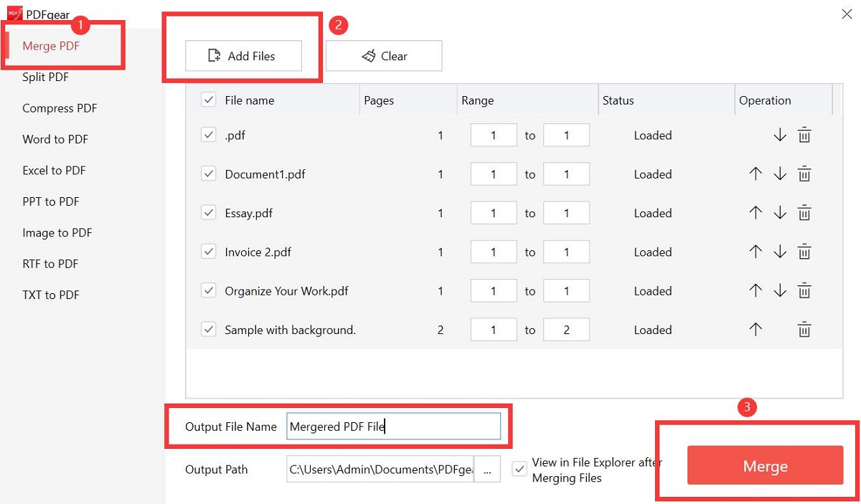Screen dimensions: 861x504
Task: Move Essay.pdf up in the list
Action: [757, 212]
